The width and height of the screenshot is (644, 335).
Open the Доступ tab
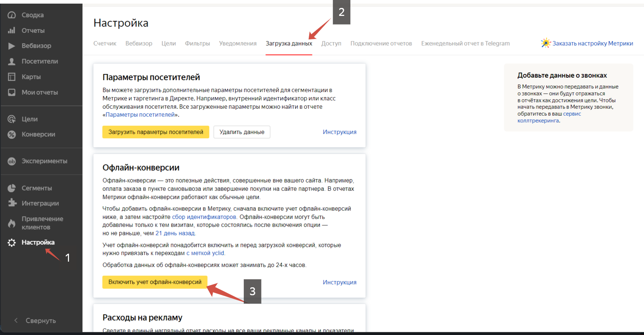[x=331, y=43]
